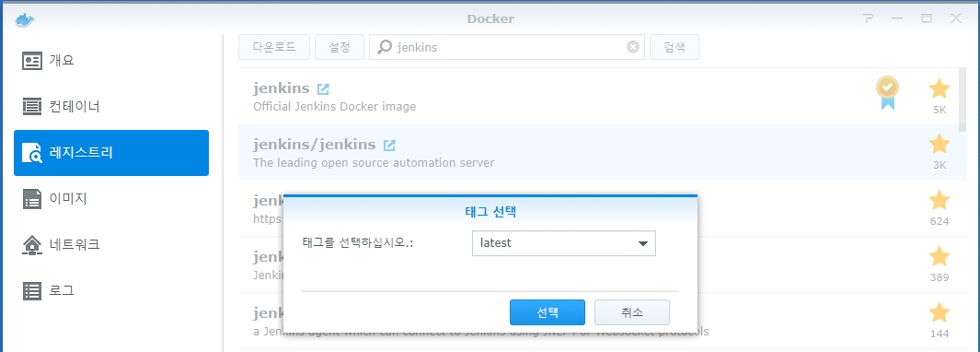Select the 레지스트리 registry section
This screenshot has height=352, width=980.
[111, 153]
